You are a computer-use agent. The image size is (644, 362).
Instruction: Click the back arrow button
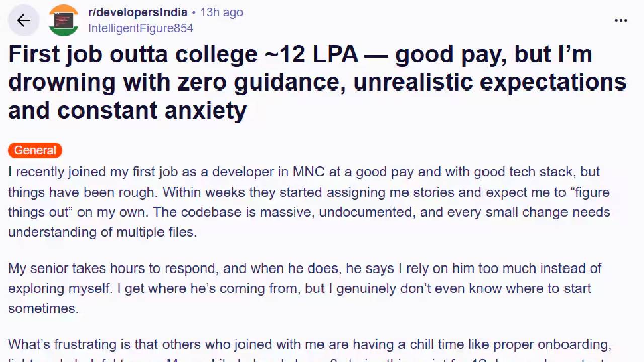tap(23, 20)
